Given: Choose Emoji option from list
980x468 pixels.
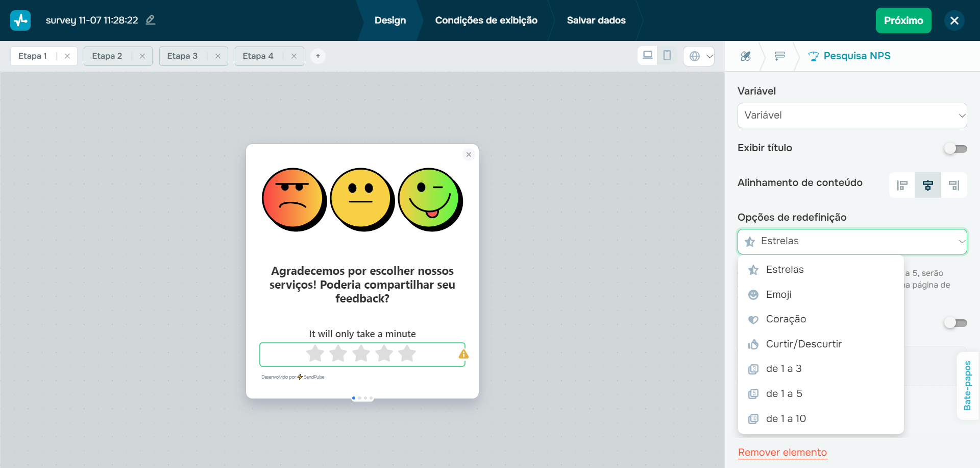Looking at the screenshot, I should point(821,295).
